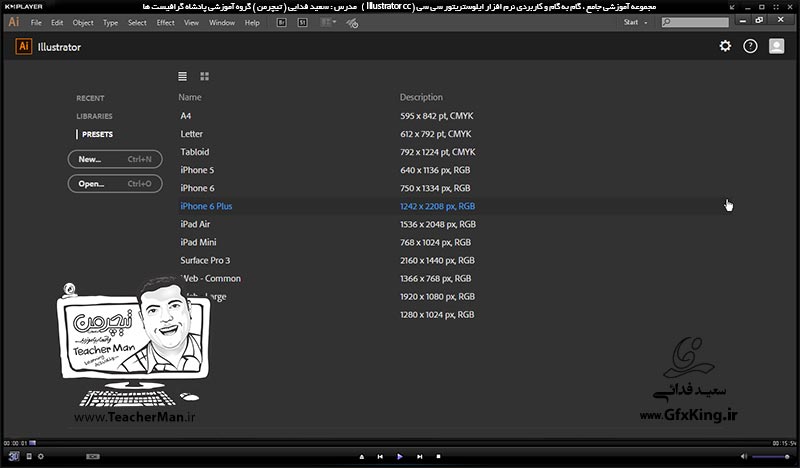
Task: Restore down the Illustrator window
Action: [759, 20]
